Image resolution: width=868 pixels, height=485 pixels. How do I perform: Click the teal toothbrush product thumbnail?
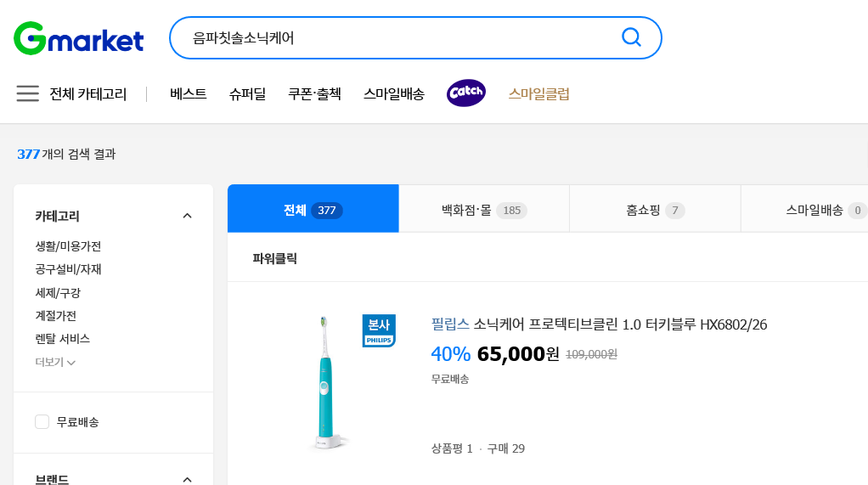(x=324, y=382)
